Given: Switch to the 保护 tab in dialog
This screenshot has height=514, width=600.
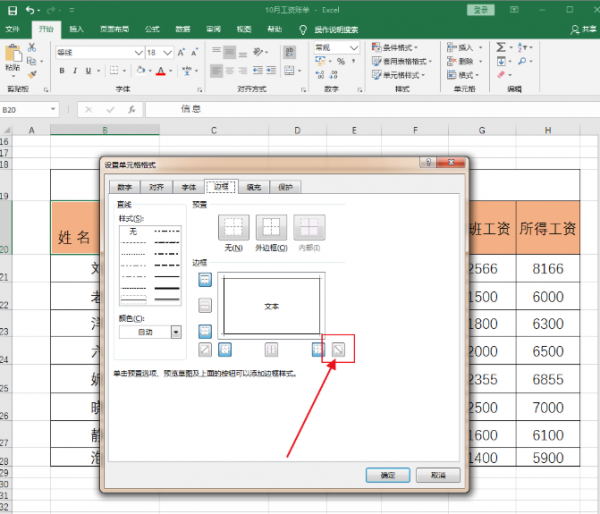Looking at the screenshot, I should 285,187.
